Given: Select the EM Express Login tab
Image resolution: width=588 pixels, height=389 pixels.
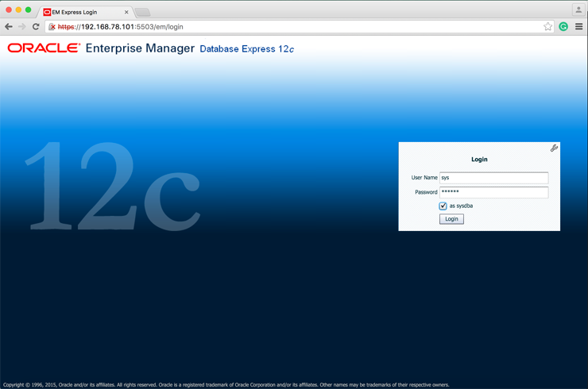Looking at the screenshot, I should (86, 12).
